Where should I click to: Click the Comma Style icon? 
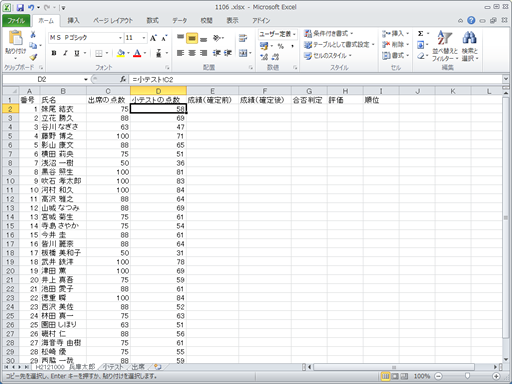292,46
